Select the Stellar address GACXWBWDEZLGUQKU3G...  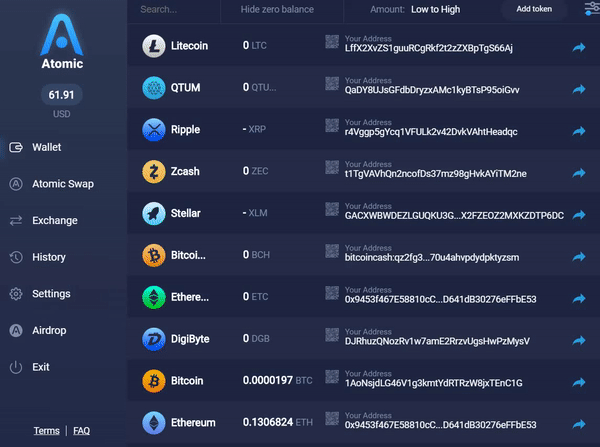tap(454, 216)
